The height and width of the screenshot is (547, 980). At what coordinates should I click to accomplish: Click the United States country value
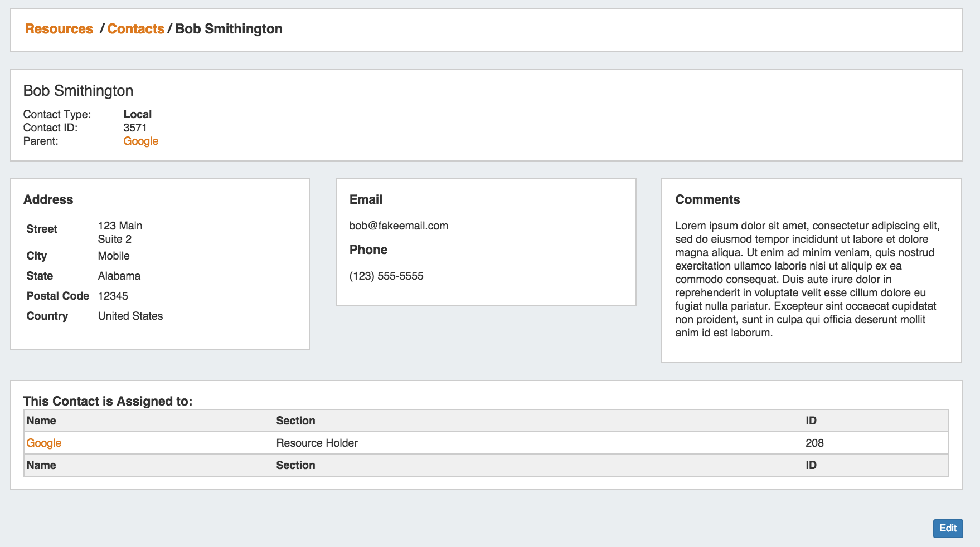[130, 316]
